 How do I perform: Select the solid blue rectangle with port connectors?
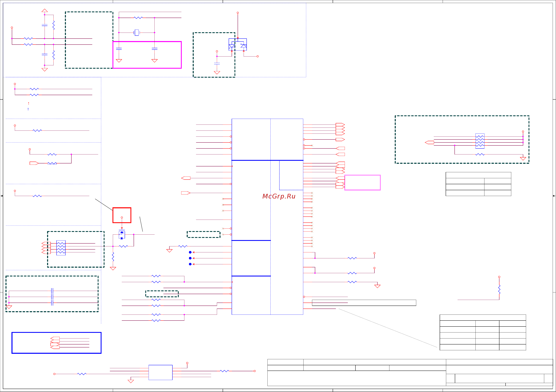coord(56,343)
